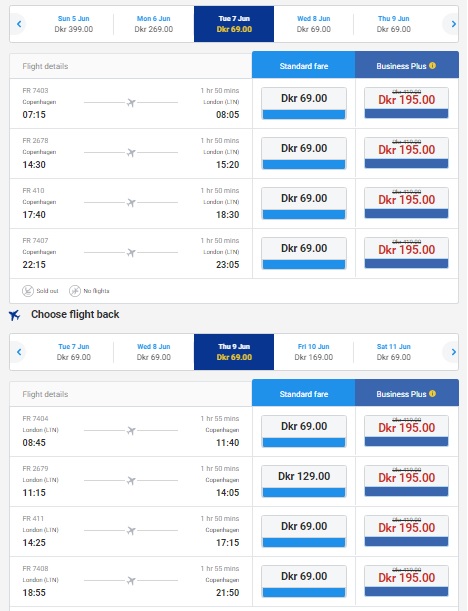
Task: Select Wed 8 Jun outbound date tab
Action: [x=314, y=24]
